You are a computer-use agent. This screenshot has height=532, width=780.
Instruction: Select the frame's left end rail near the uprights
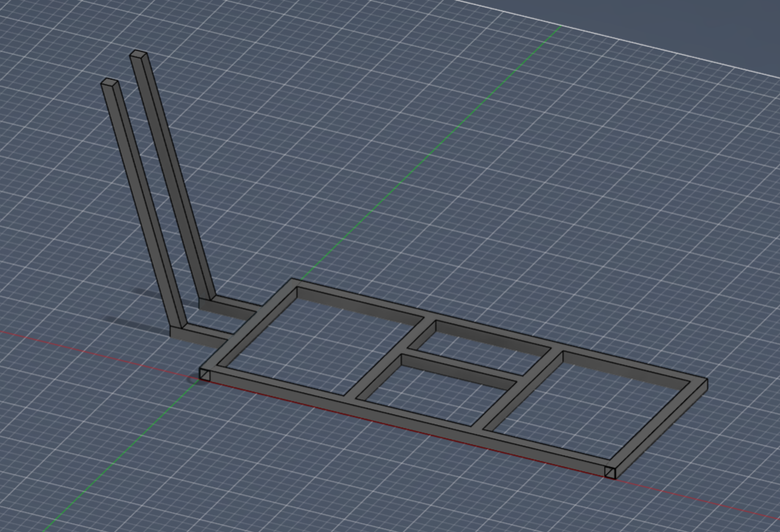click(250, 328)
